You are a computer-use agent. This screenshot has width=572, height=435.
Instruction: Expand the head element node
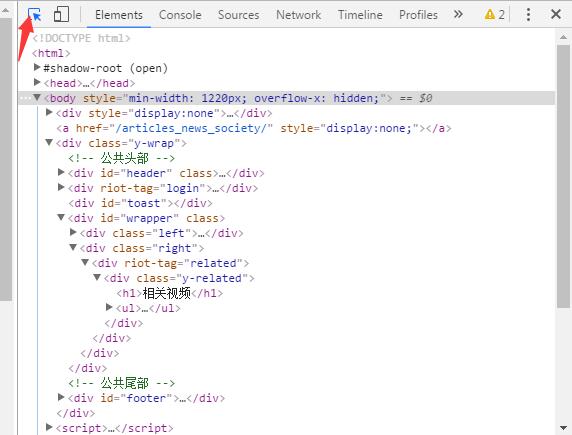(x=37, y=82)
